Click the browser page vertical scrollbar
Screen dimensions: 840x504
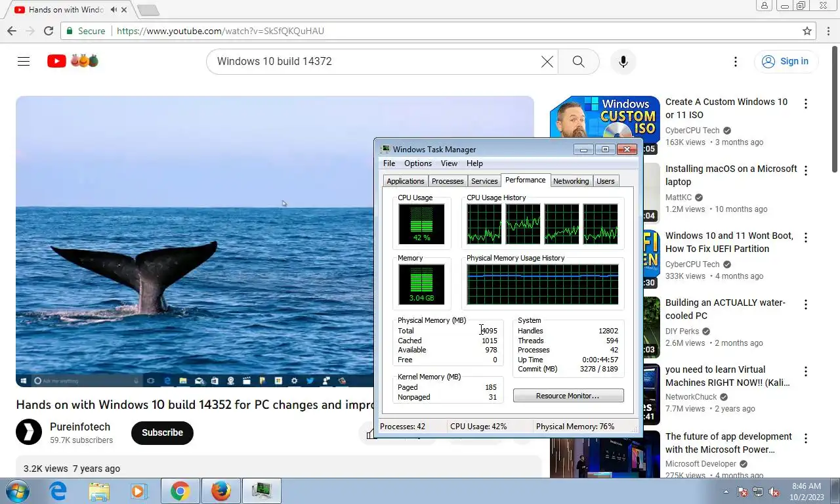835,108
